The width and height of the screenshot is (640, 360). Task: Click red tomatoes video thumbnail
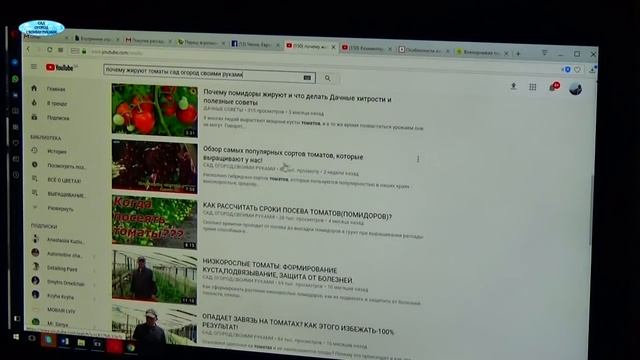tap(155, 110)
